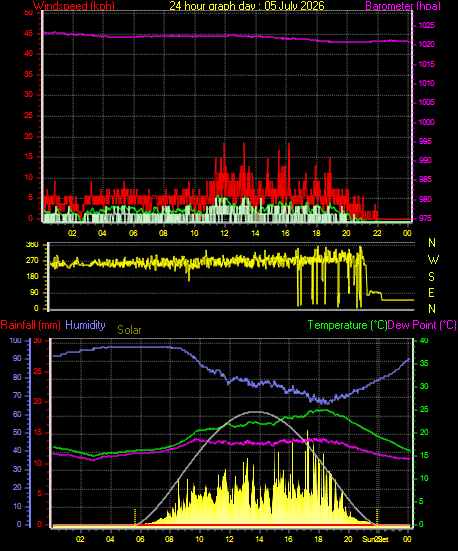Select the 1000 barometer axis value
The height and width of the screenshot is (551, 458).
(426, 122)
